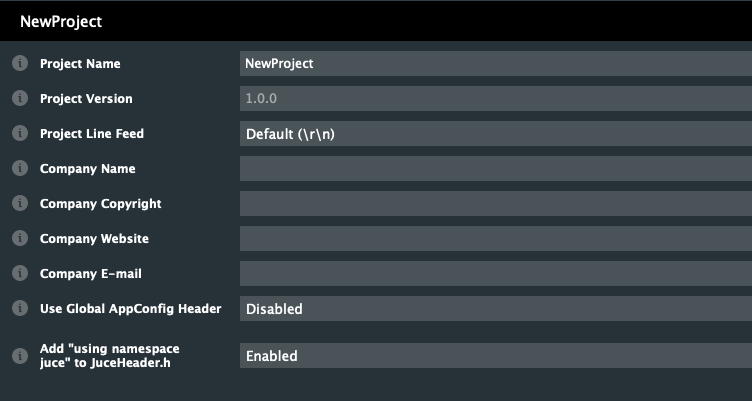Screen dimensions: 752x401
Task: Click info icon beside Project Version
Action: (18, 99)
